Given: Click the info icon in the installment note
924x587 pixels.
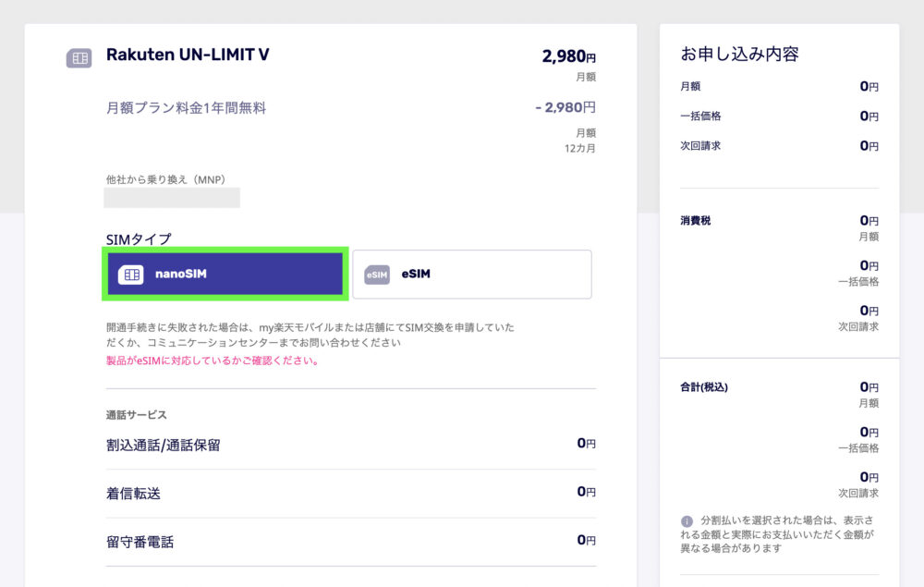Looking at the screenshot, I should (x=687, y=521).
